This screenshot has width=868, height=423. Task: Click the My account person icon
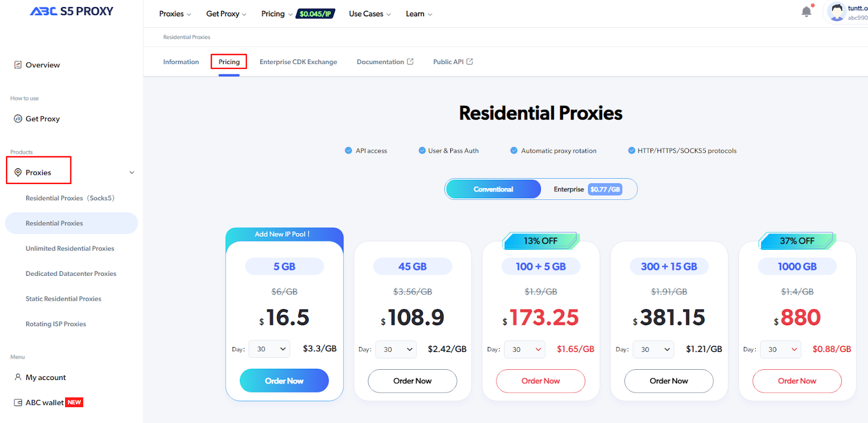point(18,377)
